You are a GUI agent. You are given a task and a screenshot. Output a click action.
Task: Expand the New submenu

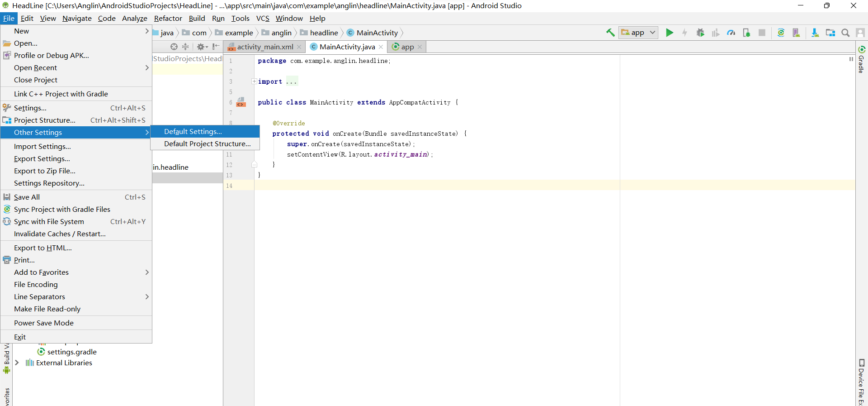[76, 31]
